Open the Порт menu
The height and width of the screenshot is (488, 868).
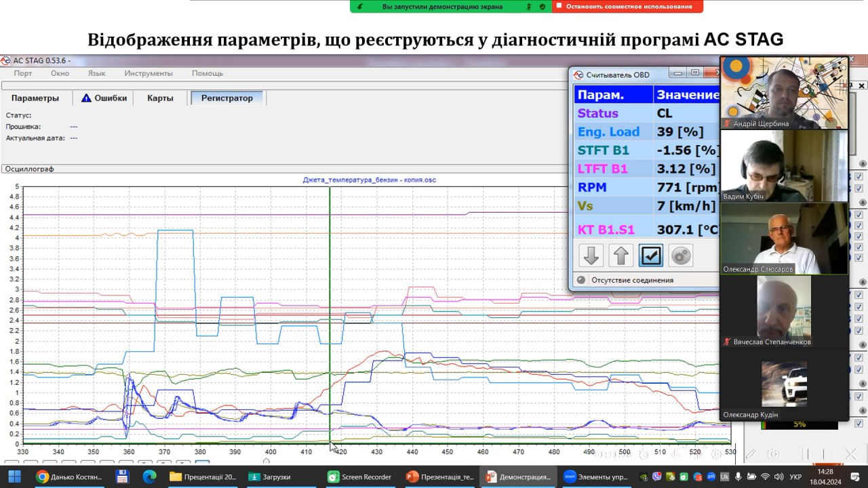(22, 73)
